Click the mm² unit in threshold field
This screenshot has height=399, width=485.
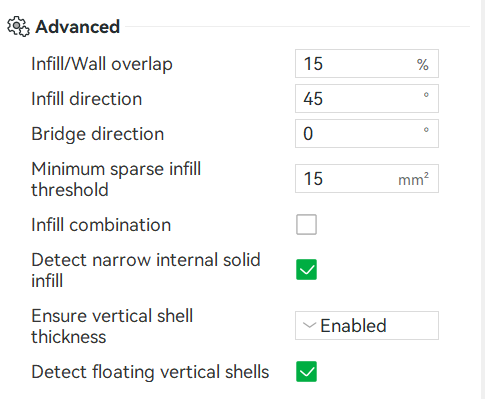tap(413, 180)
